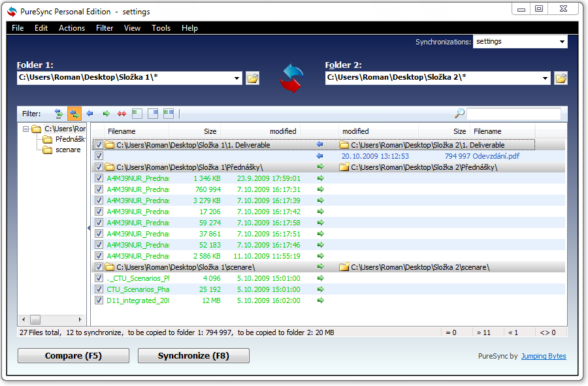
Task: Click the green arrow on the 2 586 KB row
Action: (x=321, y=256)
